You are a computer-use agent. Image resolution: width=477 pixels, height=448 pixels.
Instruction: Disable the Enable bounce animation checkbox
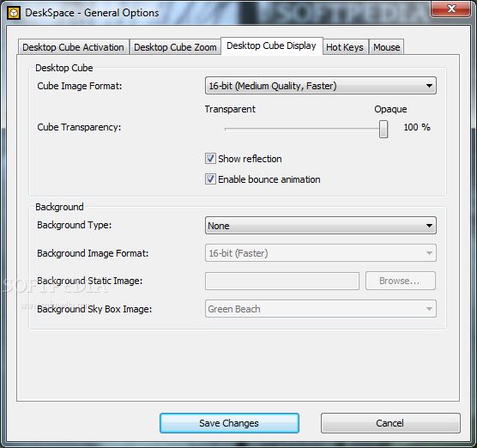click(x=210, y=179)
